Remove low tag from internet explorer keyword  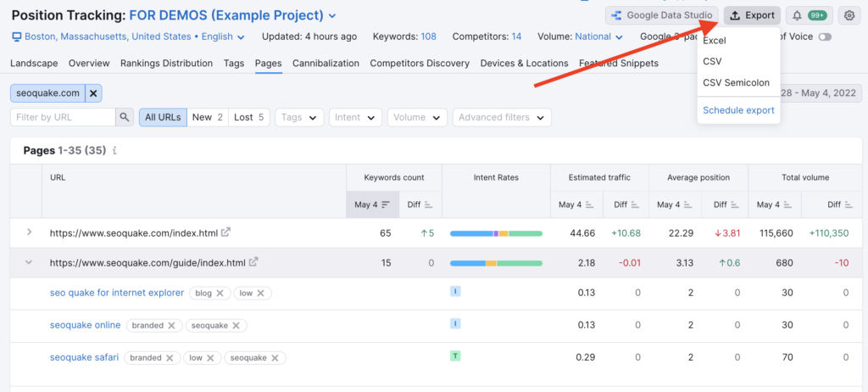[261, 294]
